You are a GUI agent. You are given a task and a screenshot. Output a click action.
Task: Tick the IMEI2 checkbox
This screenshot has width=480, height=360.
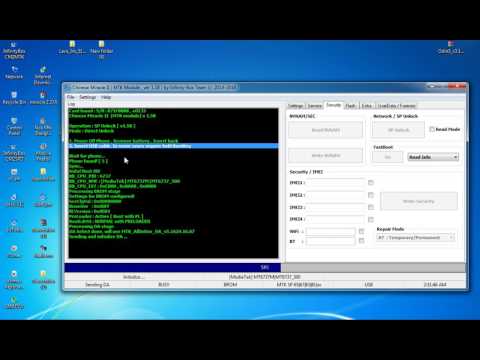pos(371,195)
